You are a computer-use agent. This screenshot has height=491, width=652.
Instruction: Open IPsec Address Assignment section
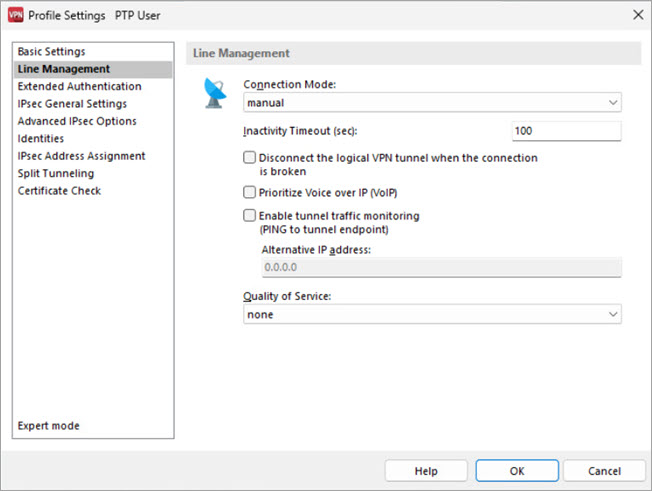(81, 156)
